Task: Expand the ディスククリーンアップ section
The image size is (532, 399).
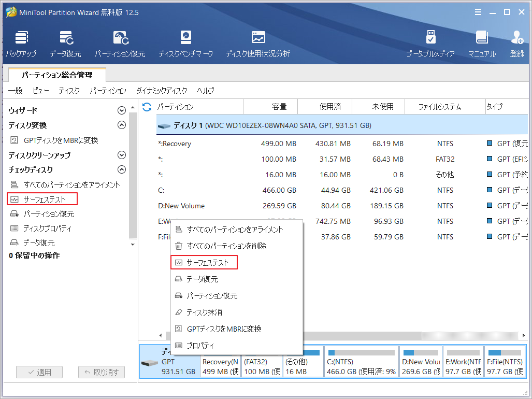Action: (x=122, y=154)
